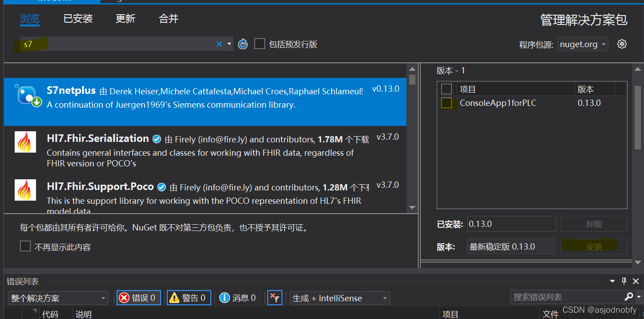Open error list search options arrow

click(x=639, y=296)
